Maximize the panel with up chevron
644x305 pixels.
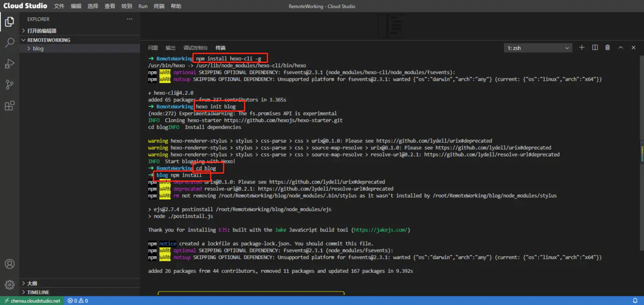[621, 48]
